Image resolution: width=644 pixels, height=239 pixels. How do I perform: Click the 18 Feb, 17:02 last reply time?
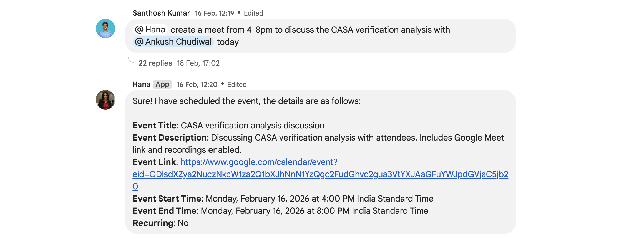click(198, 63)
